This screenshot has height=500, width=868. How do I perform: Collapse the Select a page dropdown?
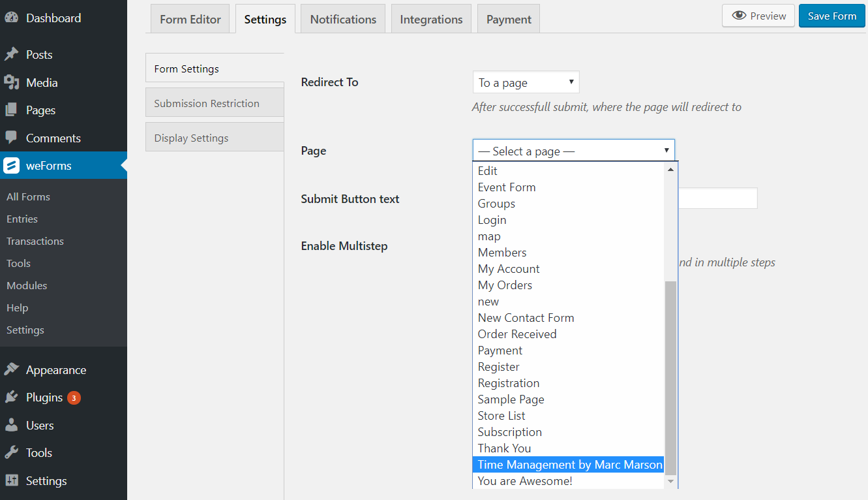pos(574,151)
